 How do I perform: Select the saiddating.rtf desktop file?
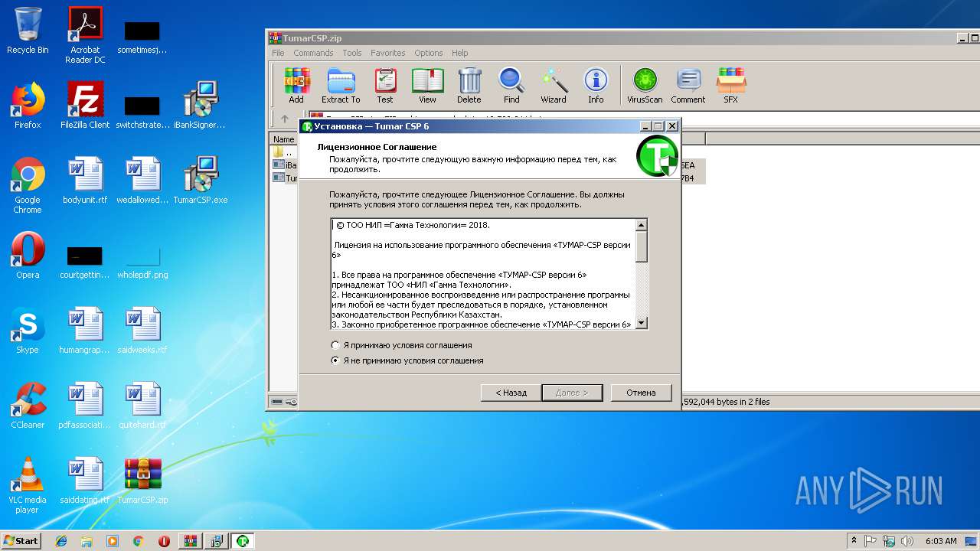click(85, 481)
